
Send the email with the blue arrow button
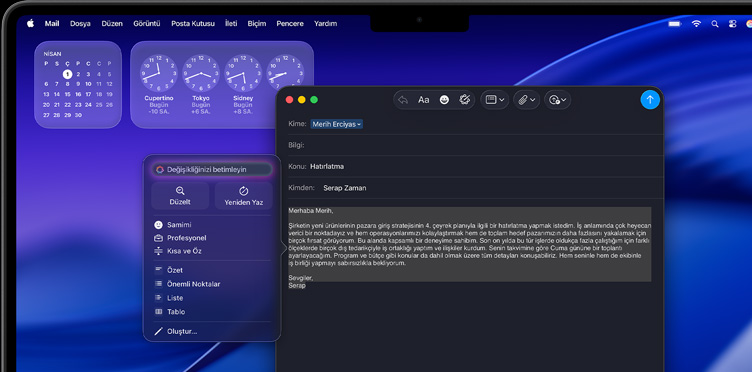[650, 100]
